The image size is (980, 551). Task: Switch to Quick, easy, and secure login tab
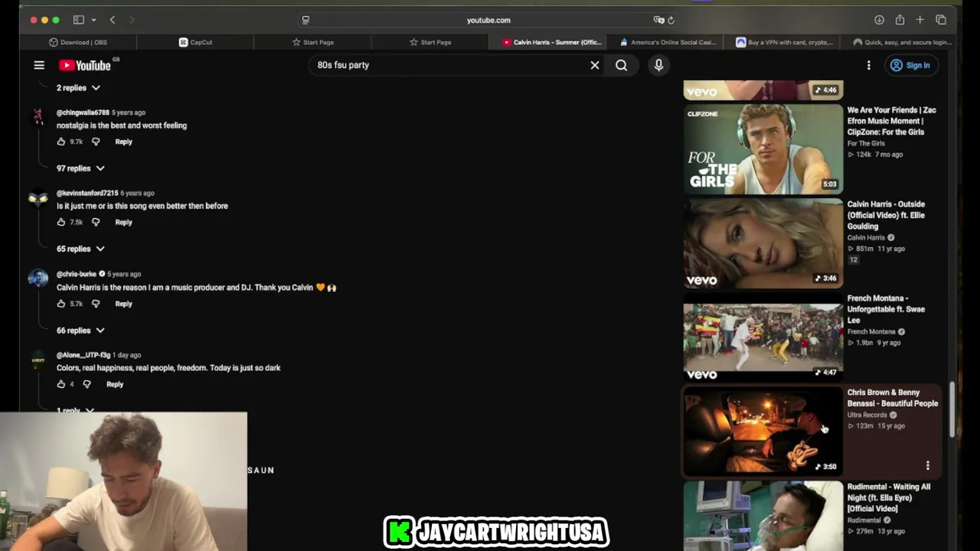tap(900, 42)
